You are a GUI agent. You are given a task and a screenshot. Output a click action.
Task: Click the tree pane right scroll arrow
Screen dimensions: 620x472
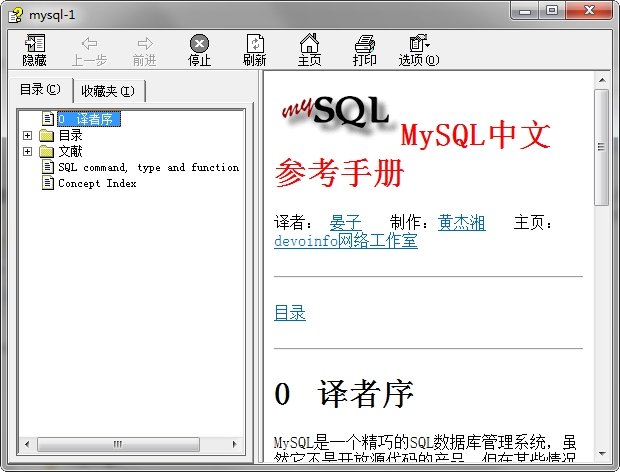234,444
